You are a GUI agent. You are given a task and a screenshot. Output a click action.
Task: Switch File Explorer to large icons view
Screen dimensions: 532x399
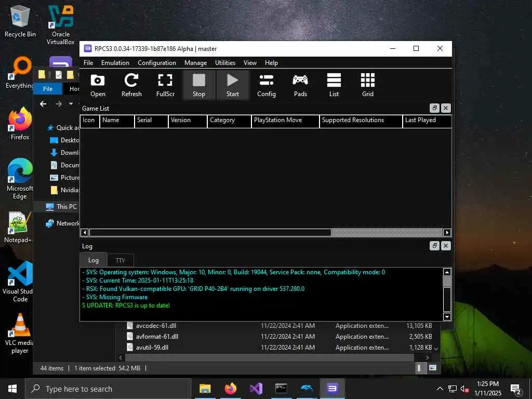[433, 368]
